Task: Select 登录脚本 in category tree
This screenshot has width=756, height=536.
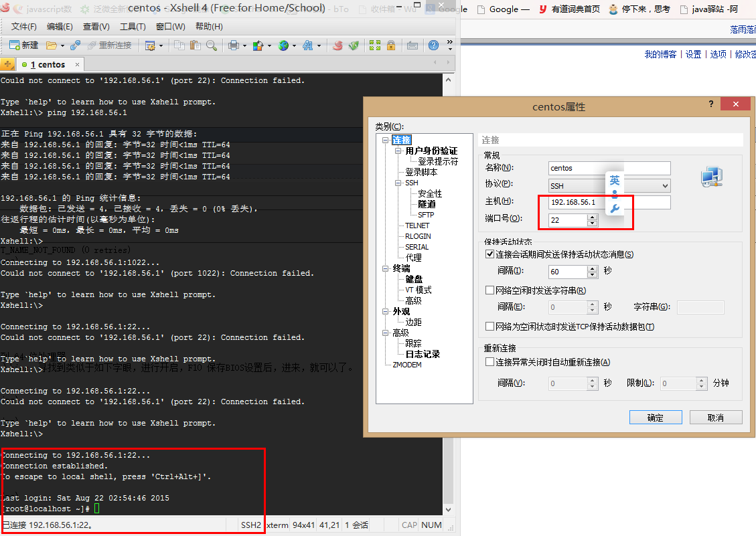Action: (421, 172)
